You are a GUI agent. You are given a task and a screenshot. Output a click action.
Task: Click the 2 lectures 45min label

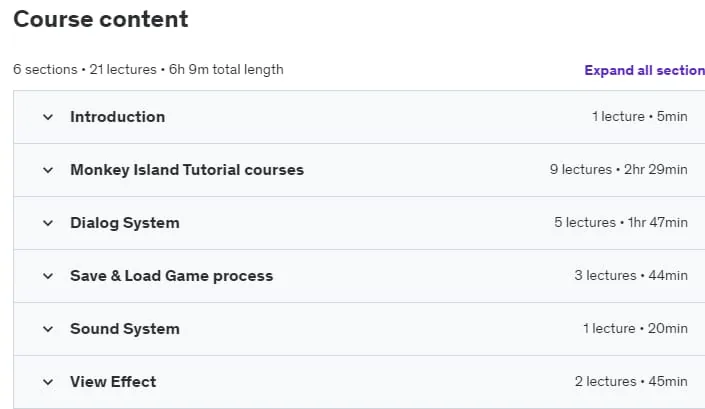631,382
